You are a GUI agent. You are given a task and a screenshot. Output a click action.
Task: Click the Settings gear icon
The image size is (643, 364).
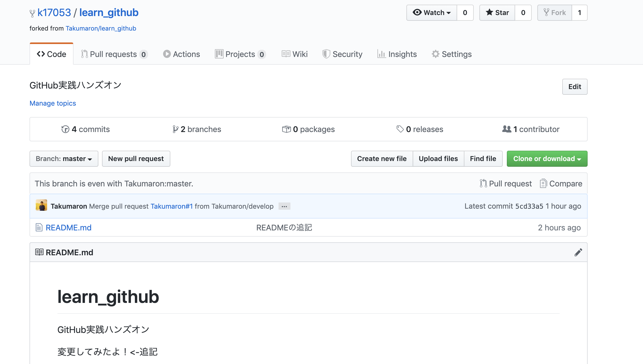435,54
